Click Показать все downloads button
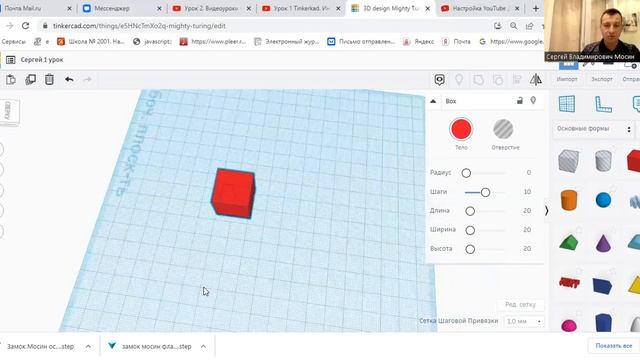 613,346
